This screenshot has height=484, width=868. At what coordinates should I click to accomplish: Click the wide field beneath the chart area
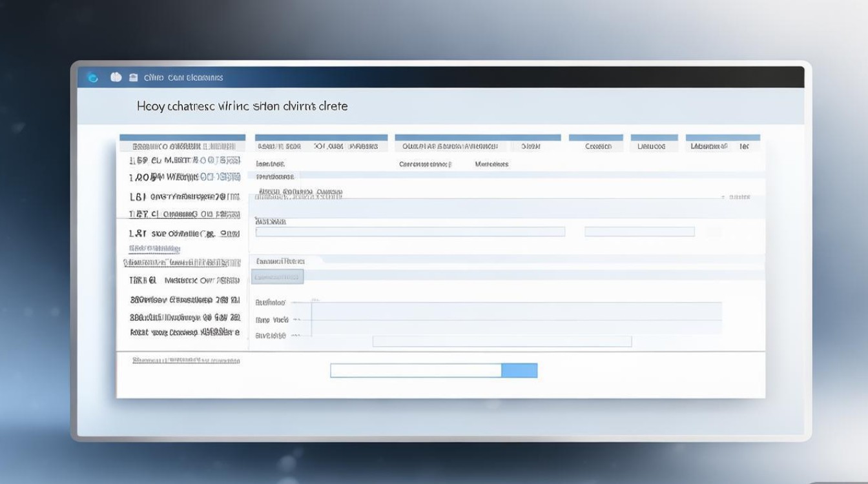[502, 341]
